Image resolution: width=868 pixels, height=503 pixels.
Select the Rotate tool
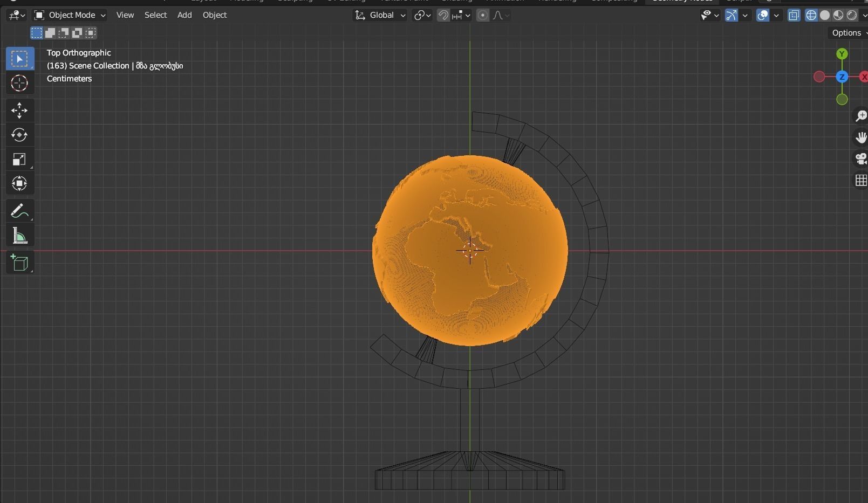tap(19, 135)
